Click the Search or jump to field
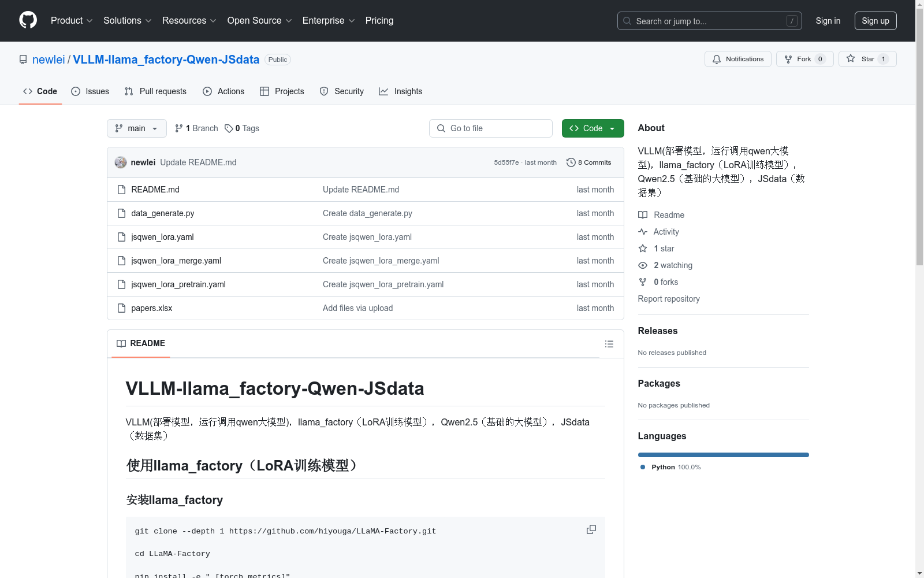The height and width of the screenshot is (578, 924). point(709,21)
